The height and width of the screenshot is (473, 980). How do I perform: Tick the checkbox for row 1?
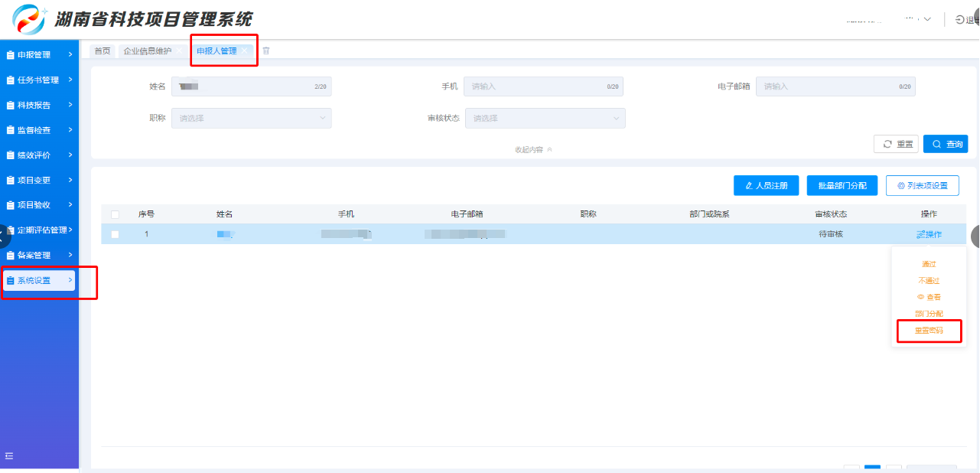(116, 234)
